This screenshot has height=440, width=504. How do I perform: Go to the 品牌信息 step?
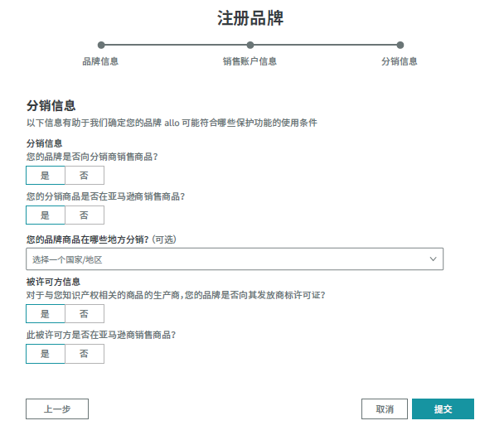(100, 61)
